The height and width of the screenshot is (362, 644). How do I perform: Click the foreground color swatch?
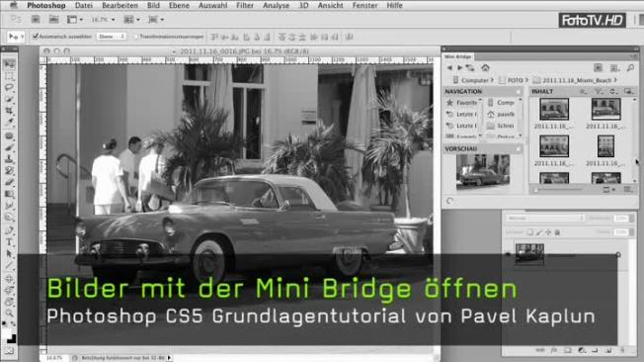(x=7, y=333)
